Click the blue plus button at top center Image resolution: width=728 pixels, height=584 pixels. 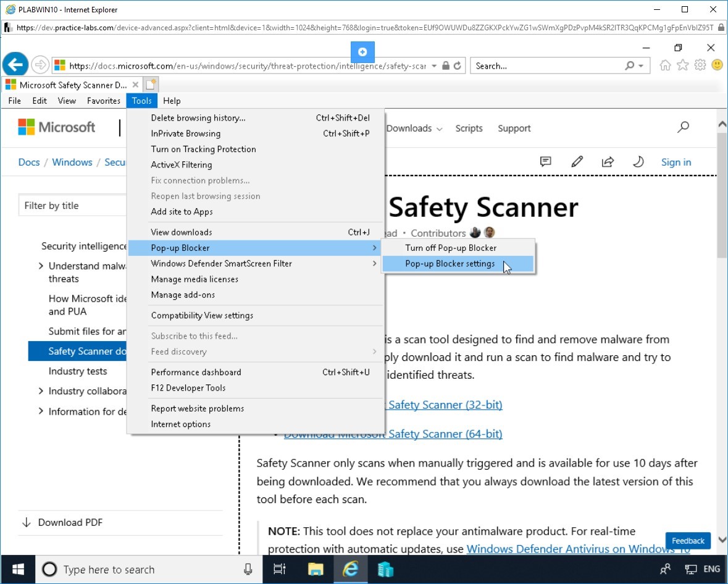pos(362,52)
